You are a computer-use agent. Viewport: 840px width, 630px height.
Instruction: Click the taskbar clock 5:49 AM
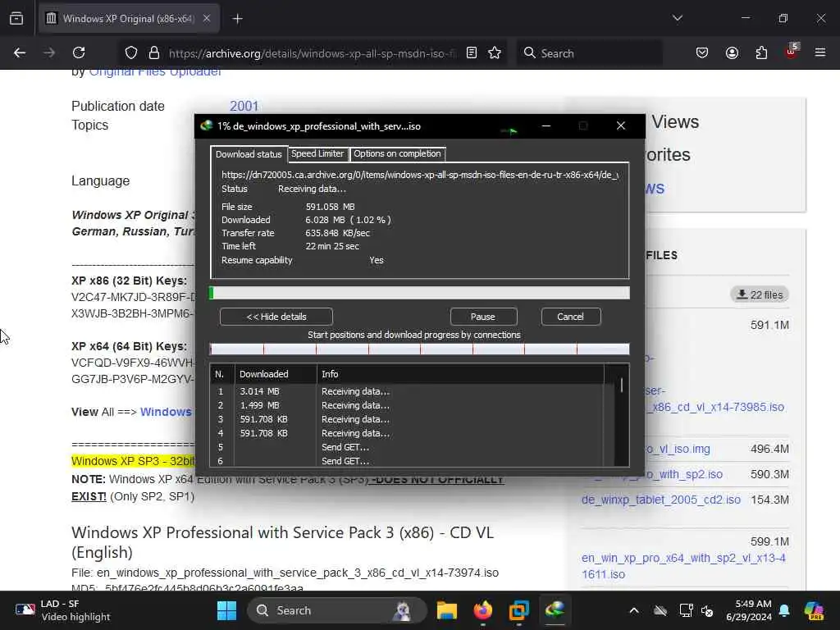point(749,610)
